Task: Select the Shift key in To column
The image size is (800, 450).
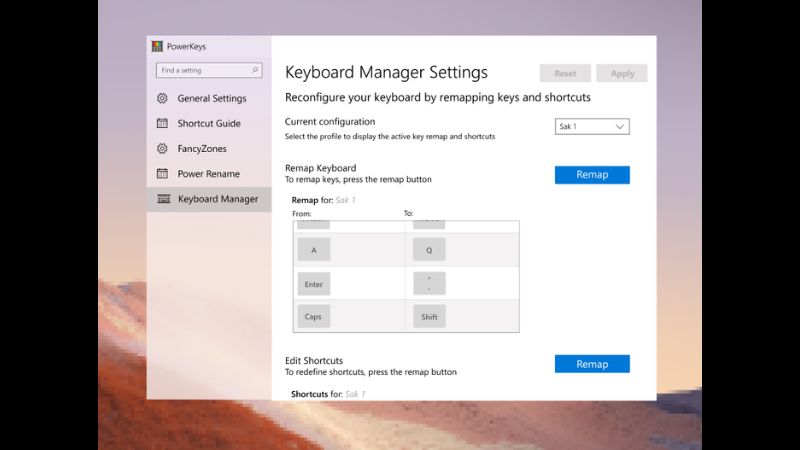Action: [429, 316]
